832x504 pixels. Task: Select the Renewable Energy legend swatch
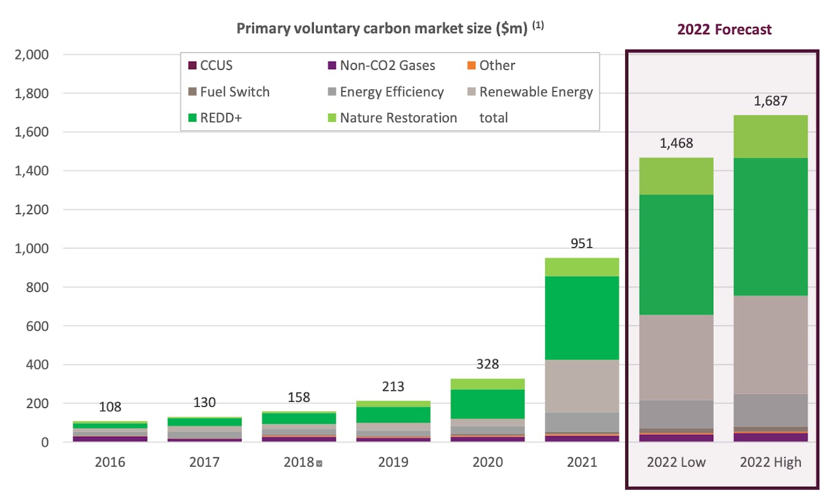coord(471,92)
